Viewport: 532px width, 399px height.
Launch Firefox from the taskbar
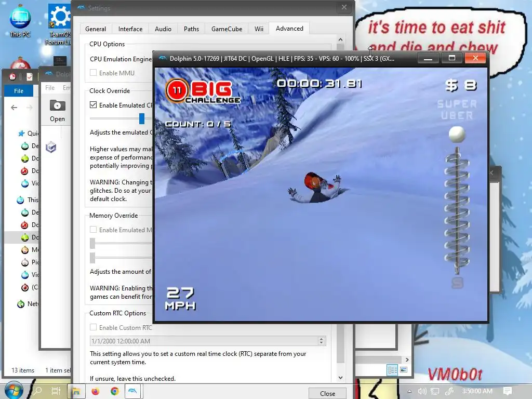point(96,391)
